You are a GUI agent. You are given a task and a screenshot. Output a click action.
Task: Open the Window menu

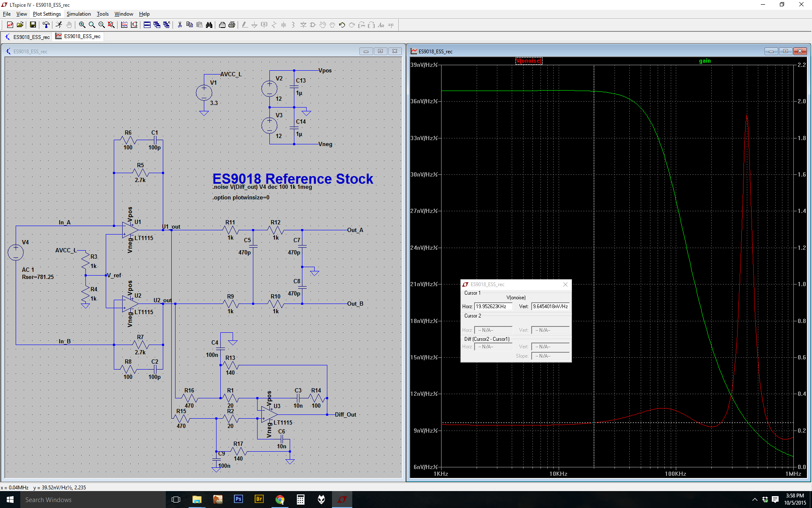click(124, 14)
